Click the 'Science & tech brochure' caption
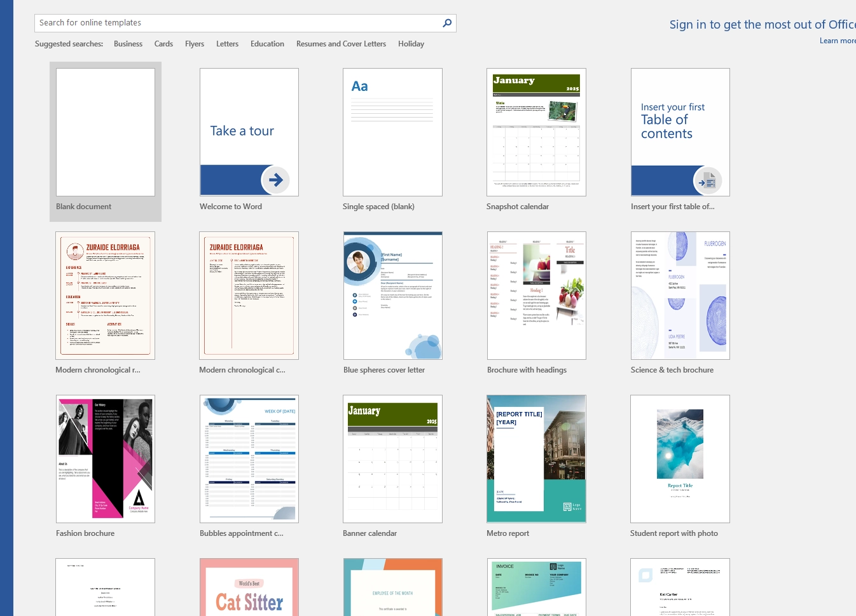 tap(672, 370)
